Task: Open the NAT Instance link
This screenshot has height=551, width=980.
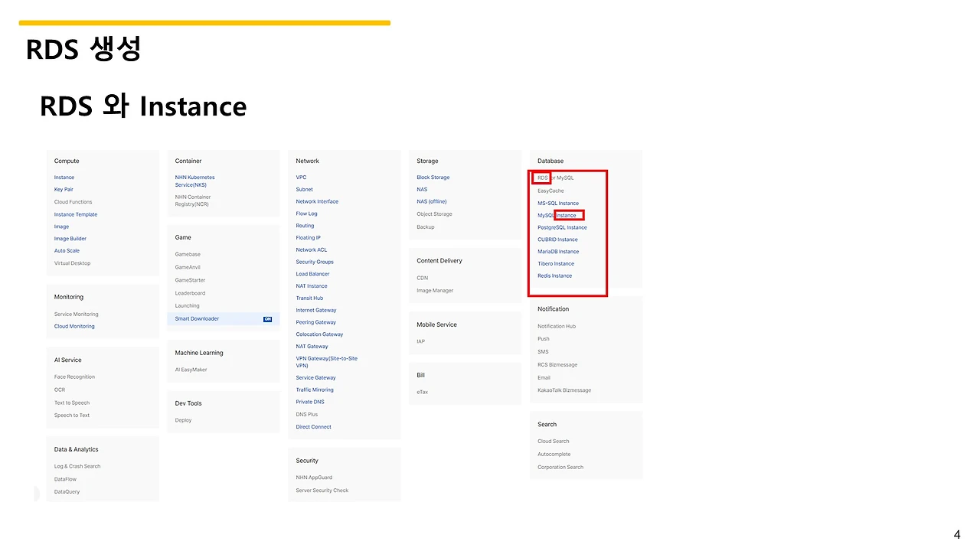Action: click(312, 286)
